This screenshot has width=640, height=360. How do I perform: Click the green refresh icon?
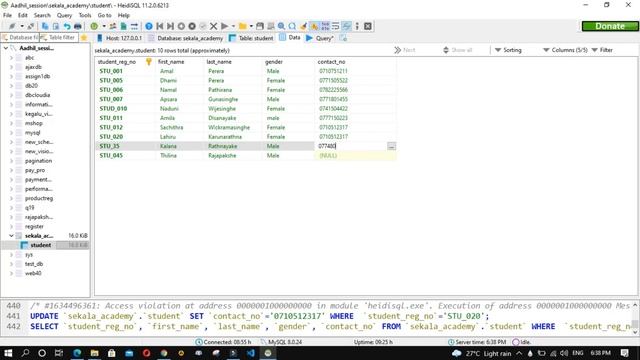point(94,26)
